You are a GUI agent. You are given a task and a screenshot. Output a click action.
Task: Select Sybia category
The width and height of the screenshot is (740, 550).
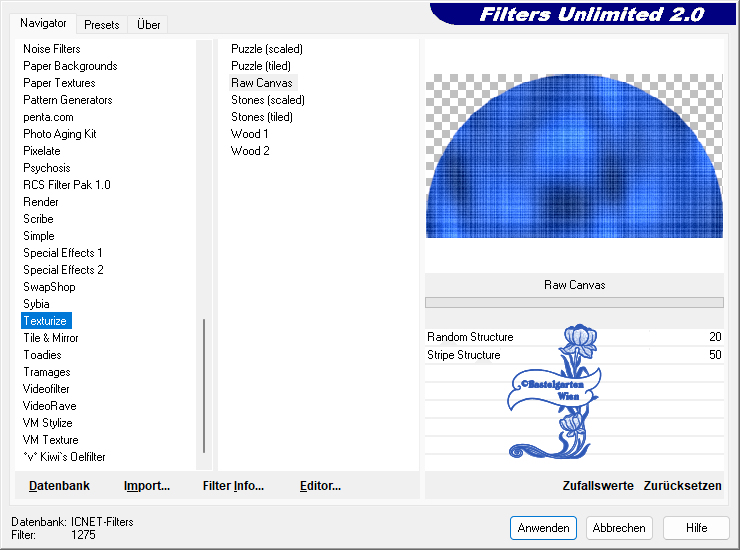coord(36,304)
